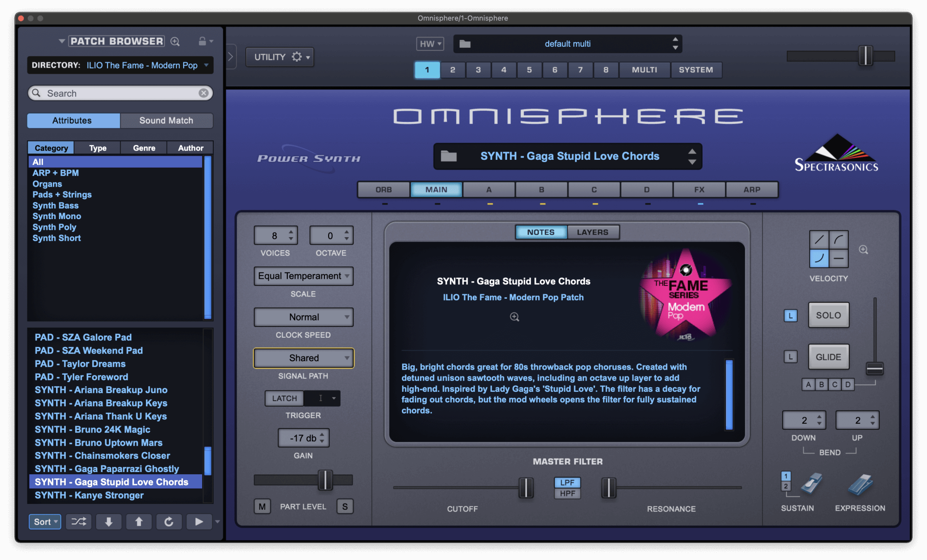
Task: Select the Sound Match tab
Action: pyautogui.click(x=166, y=120)
